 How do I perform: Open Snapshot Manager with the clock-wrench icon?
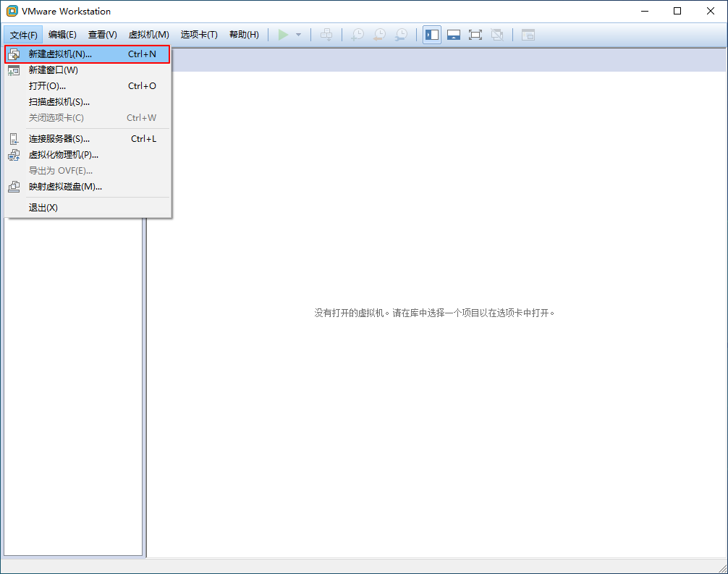click(402, 34)
